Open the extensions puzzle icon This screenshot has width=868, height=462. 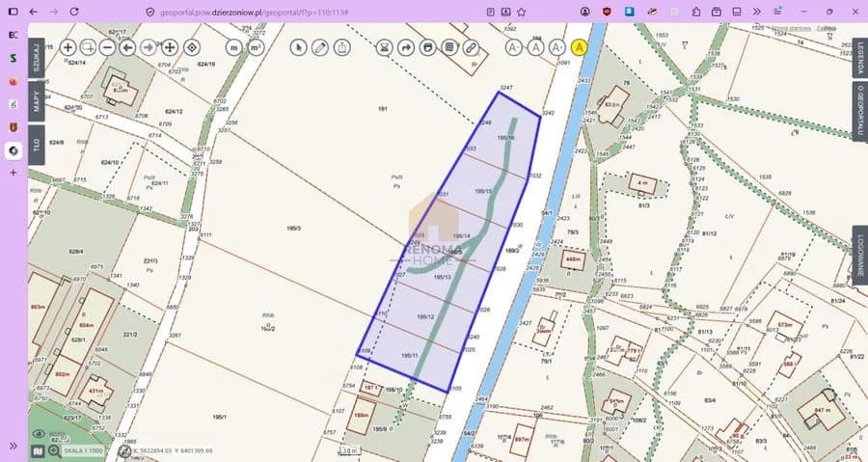click(x=695, y=12)
